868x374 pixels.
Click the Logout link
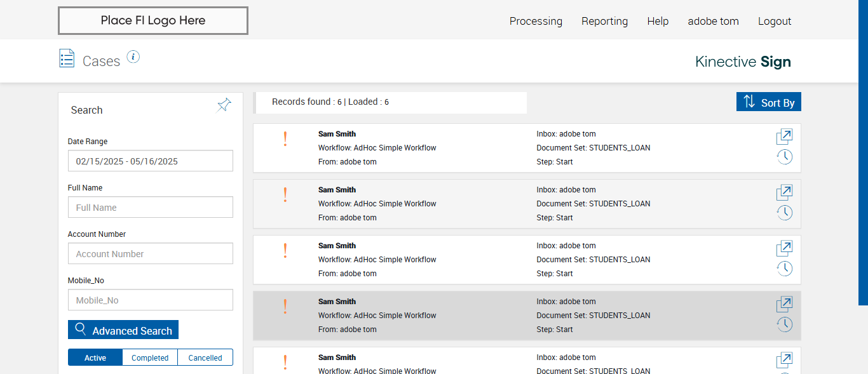[775, 21]
